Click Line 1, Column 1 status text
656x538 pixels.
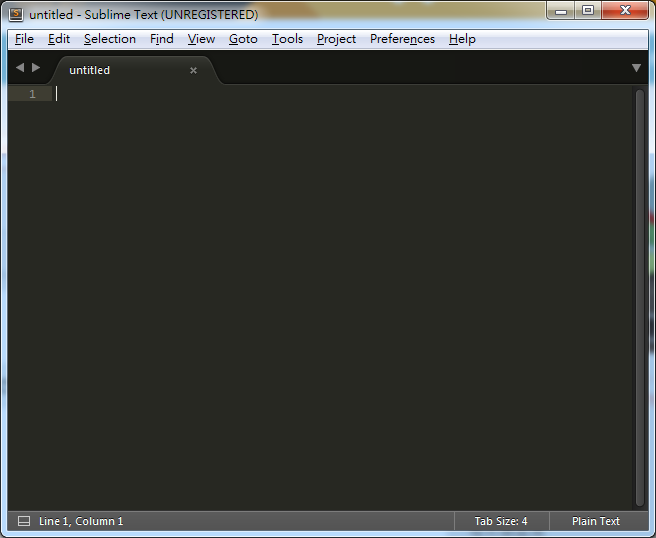point(81,521)
